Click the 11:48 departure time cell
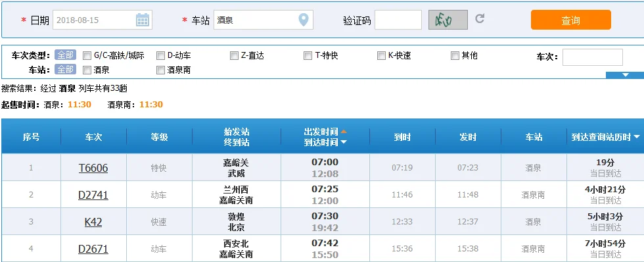644x262 pixels. point(468,195)
